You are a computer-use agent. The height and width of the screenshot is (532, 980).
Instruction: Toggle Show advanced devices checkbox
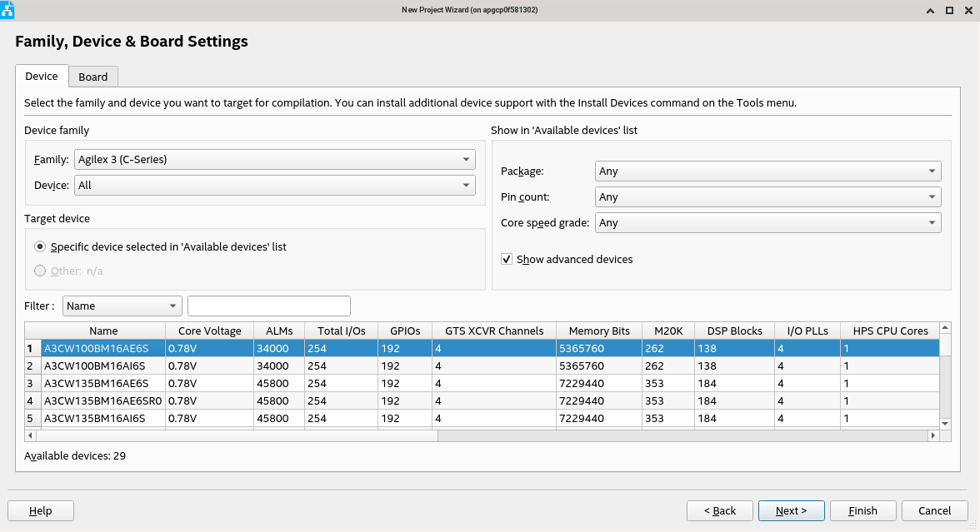[507, 260]
